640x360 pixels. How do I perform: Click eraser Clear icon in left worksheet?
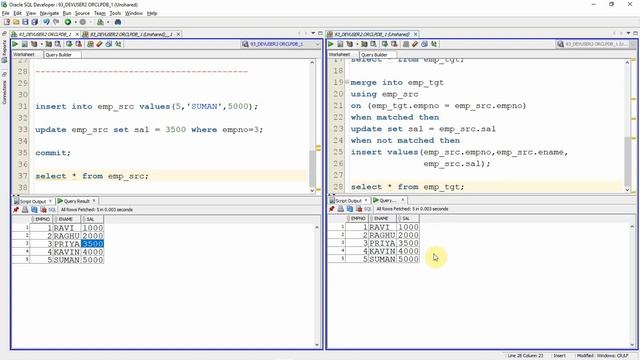(99, 44)
